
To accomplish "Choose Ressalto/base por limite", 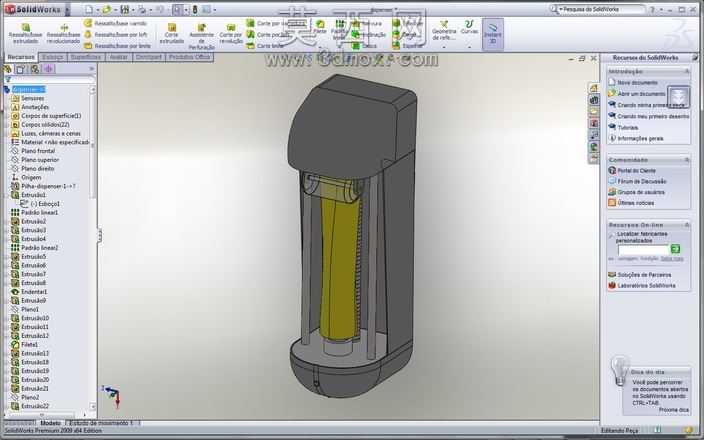I will coord(118,45).
